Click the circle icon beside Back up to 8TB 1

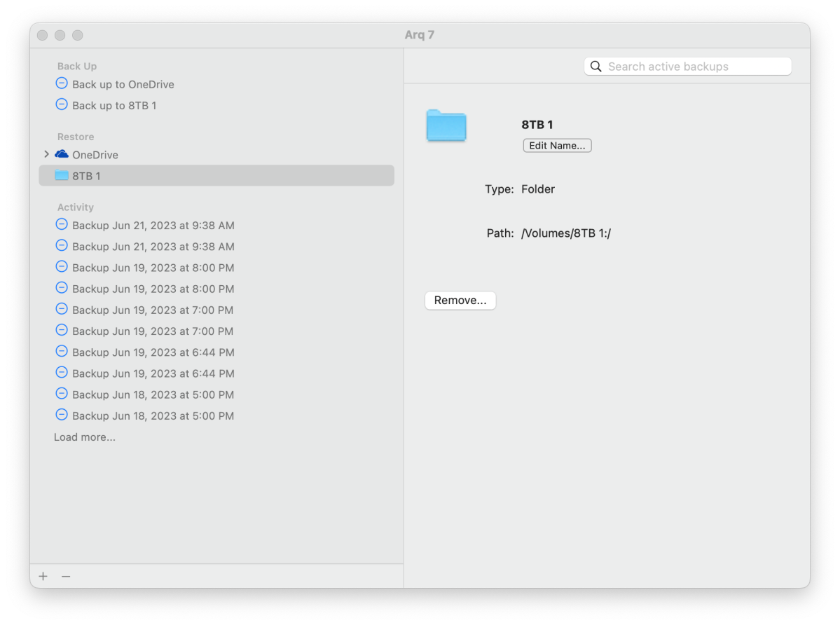point(62,105)
